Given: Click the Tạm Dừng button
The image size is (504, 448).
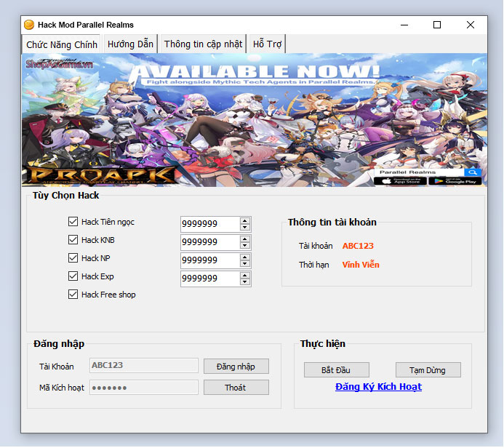Looking at the screenshot, I should (428, 370).
